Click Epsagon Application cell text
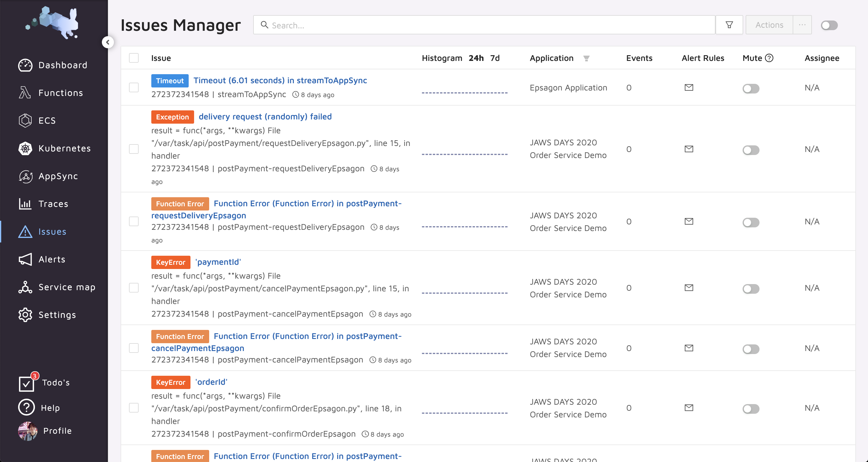 [x=568, y=88]
